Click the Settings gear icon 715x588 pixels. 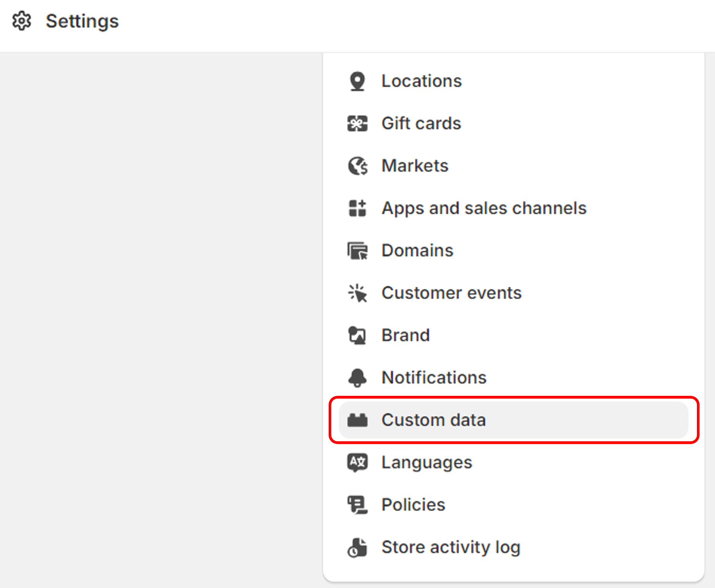tap(22, 21)
